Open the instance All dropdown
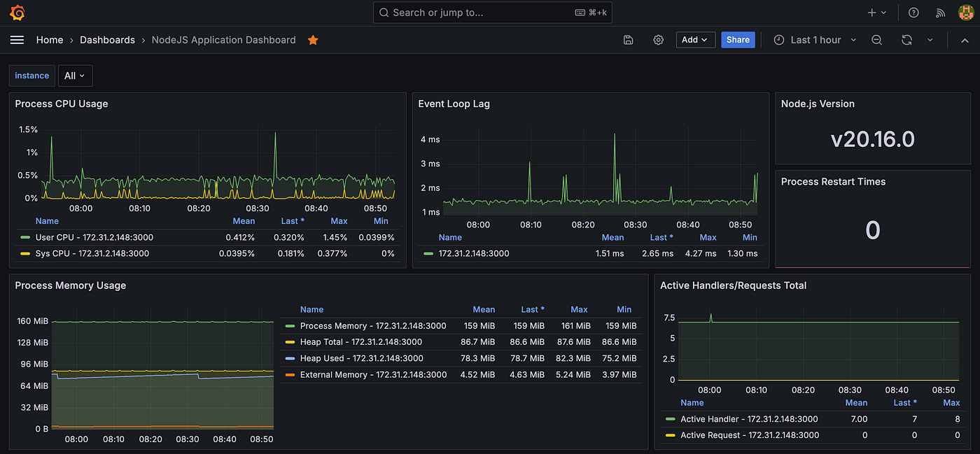Viewport: 980px width, 454px height. [x=75, y=76]
